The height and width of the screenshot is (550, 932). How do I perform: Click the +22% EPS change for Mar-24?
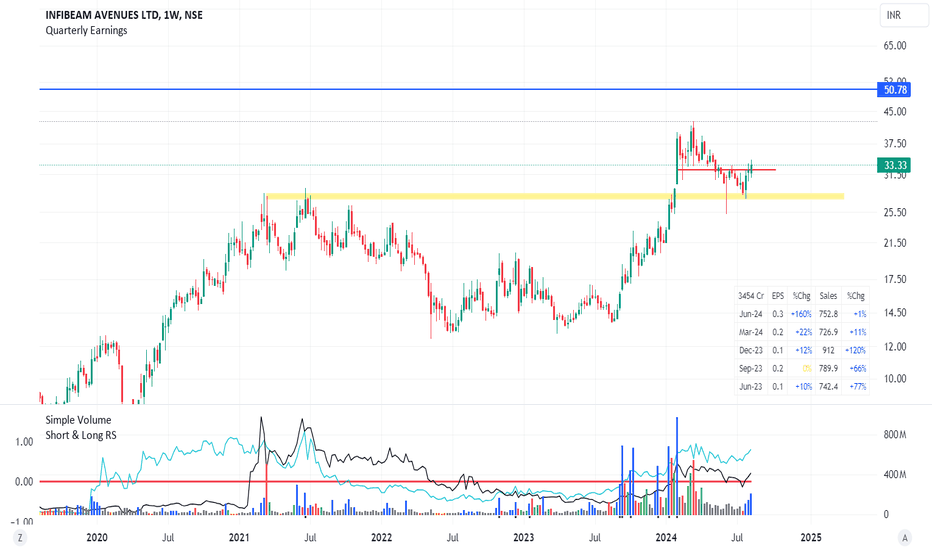802,332
